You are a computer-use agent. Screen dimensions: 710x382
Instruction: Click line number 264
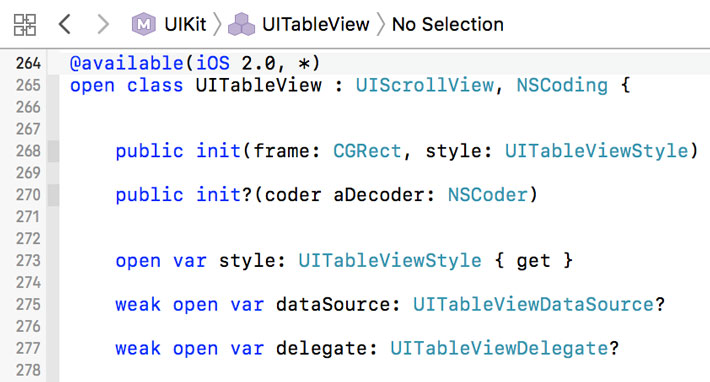[x=28, y=63]
